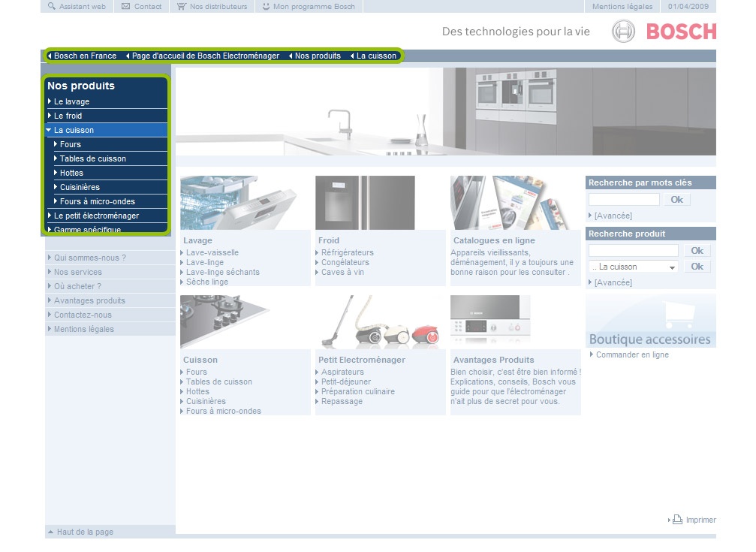Image resolution: width=756 pixels, height=552 pixels.
Task: Open Commander en ligne link
Action: pos(632,354)
